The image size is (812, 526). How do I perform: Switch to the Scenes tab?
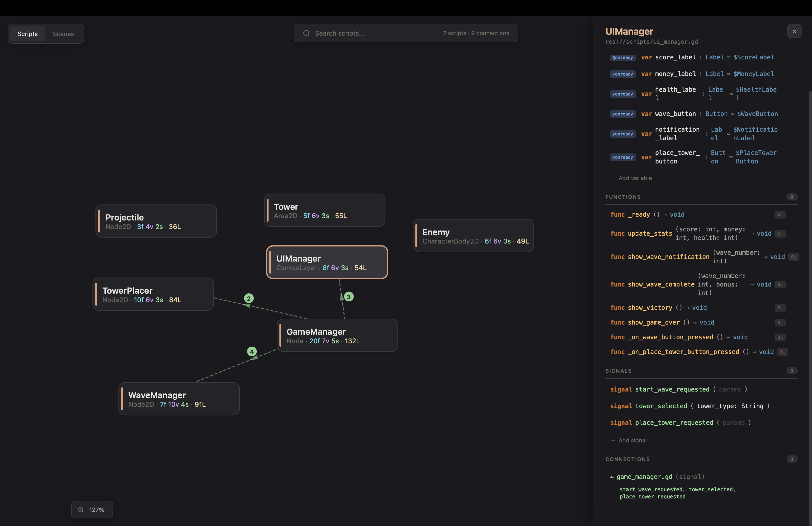pyautogui.click(x=63, y=34)
